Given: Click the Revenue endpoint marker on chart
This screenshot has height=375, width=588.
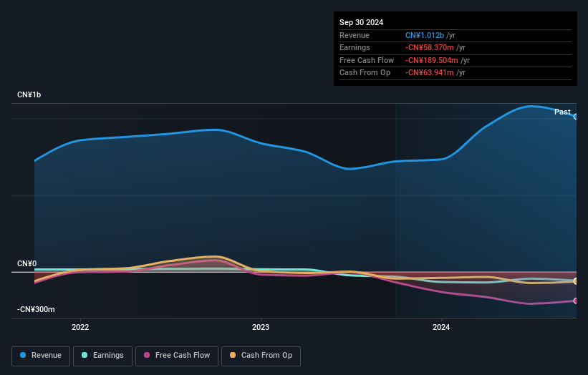Looking at the screenshot, I should click(576, 117).
